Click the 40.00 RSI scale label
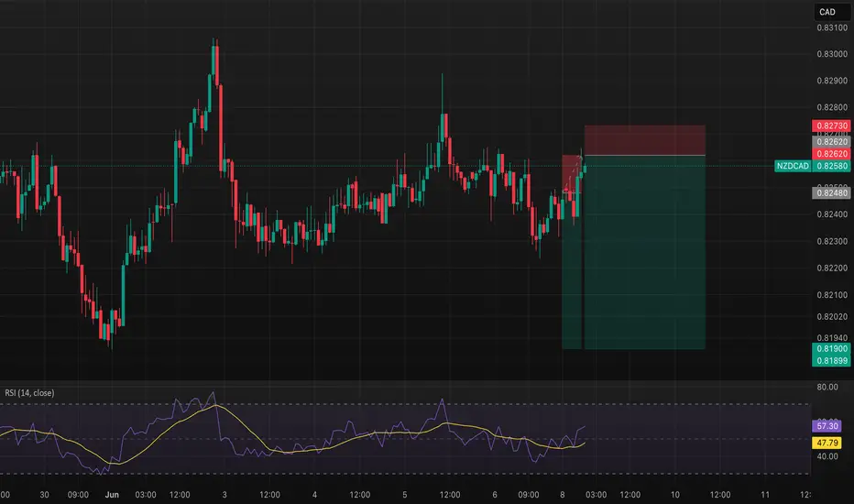The height and width of the screenshot is (504, 854). 827,456
